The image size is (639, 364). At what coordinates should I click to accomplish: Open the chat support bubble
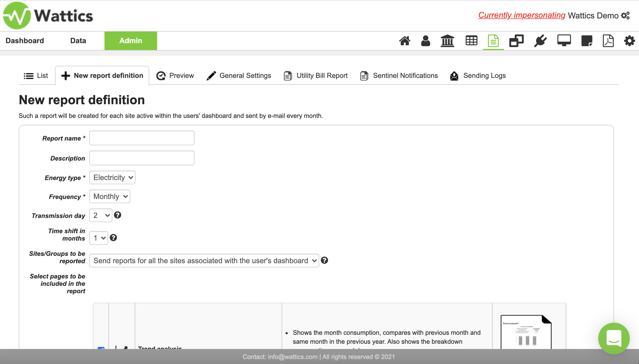pyautogui.click(x=614, y=338)
